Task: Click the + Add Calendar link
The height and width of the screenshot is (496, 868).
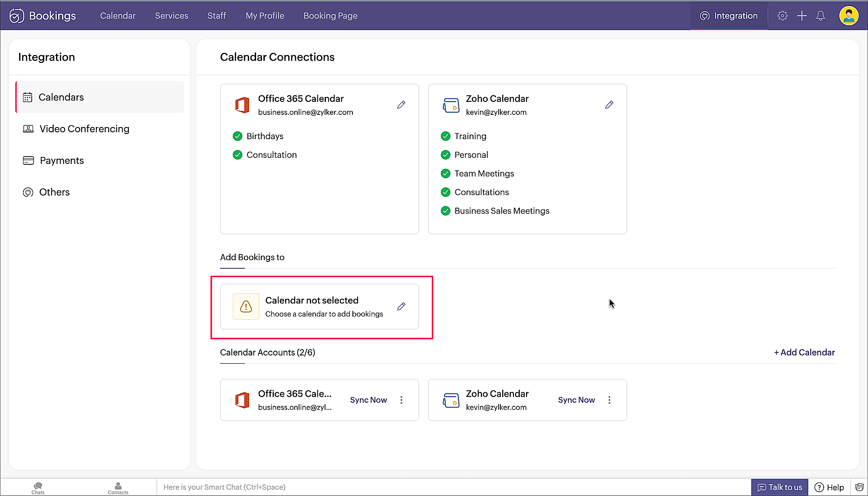Action: pyautogui.click(x=804, y=352)
